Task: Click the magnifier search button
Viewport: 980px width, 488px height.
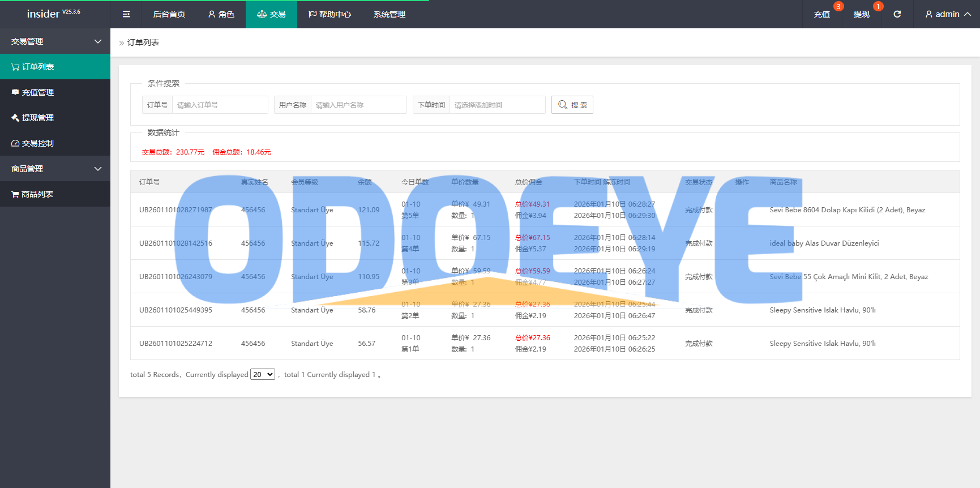Action: [572, 105]
